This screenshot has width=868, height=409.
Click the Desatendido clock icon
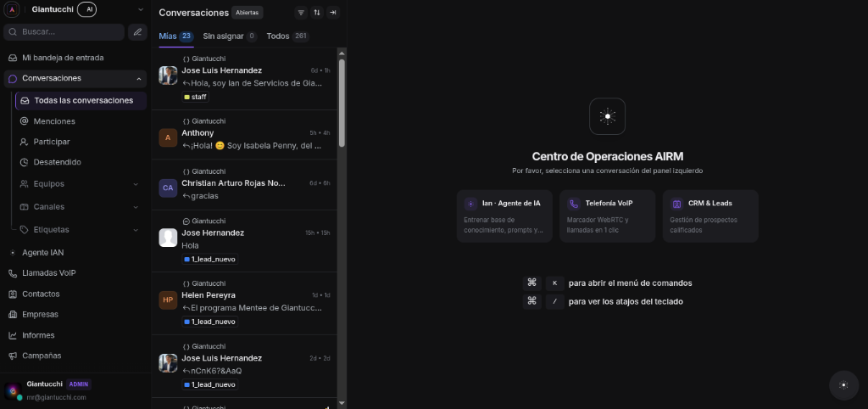coord(24,162)
